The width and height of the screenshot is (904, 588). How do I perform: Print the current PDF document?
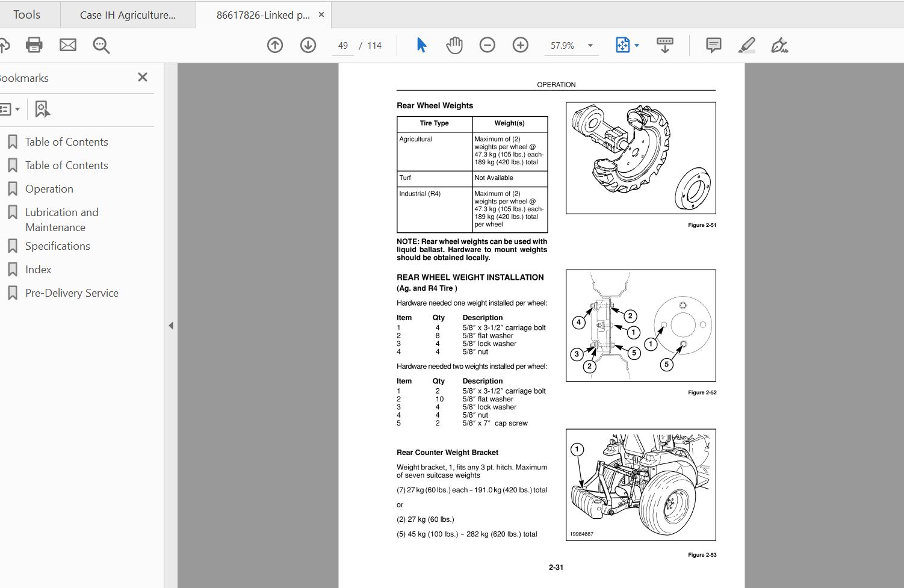34,45
